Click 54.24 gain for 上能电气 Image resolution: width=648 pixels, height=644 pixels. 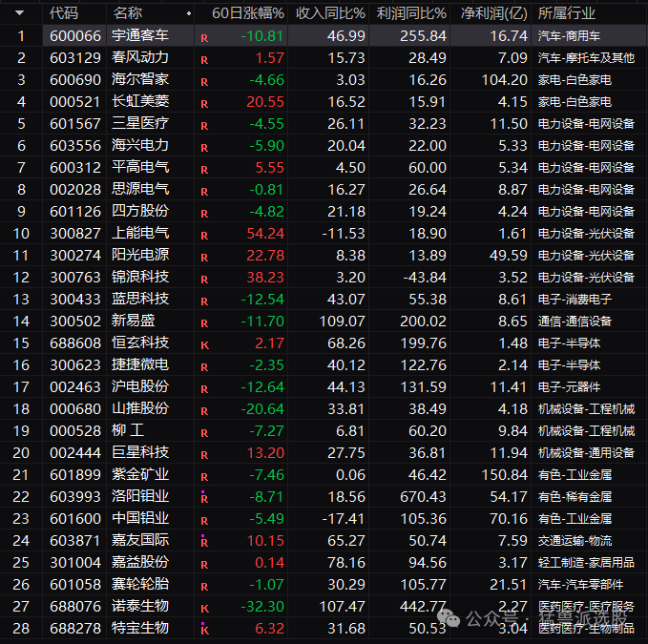tap(265, 234)
